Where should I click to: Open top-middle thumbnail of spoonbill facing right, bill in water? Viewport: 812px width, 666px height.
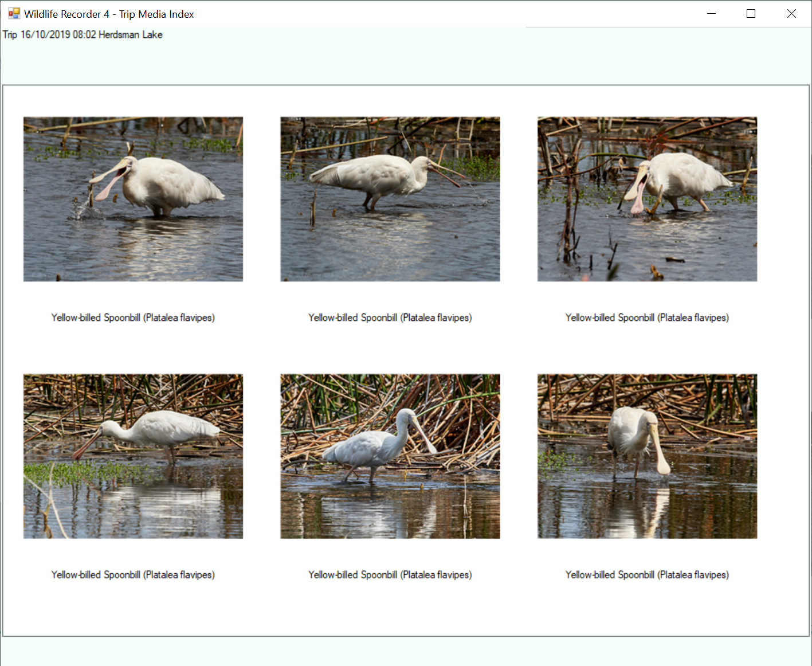(390, 199)
